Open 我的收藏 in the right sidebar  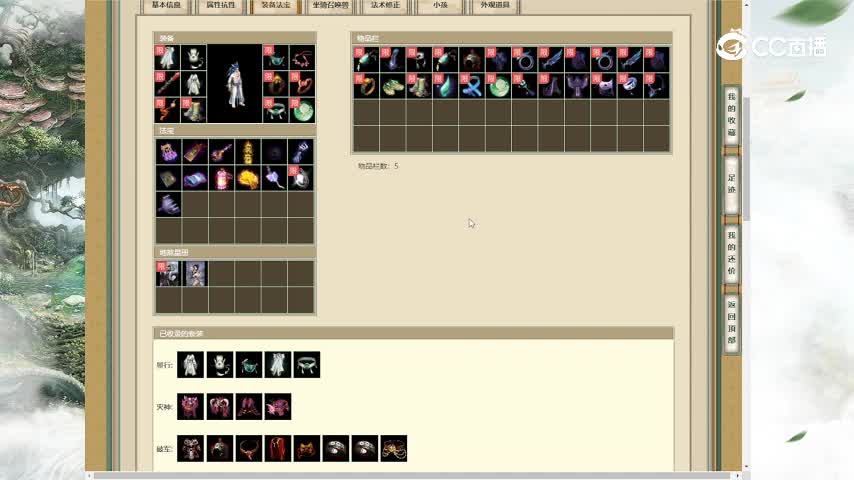pyautogui.click(x=731, y=115)
